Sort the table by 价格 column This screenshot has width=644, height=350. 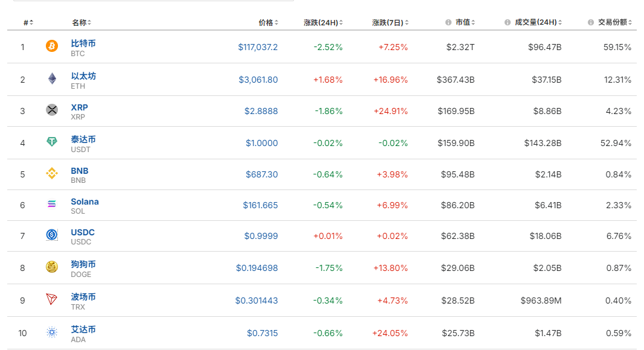pos(268,22)
